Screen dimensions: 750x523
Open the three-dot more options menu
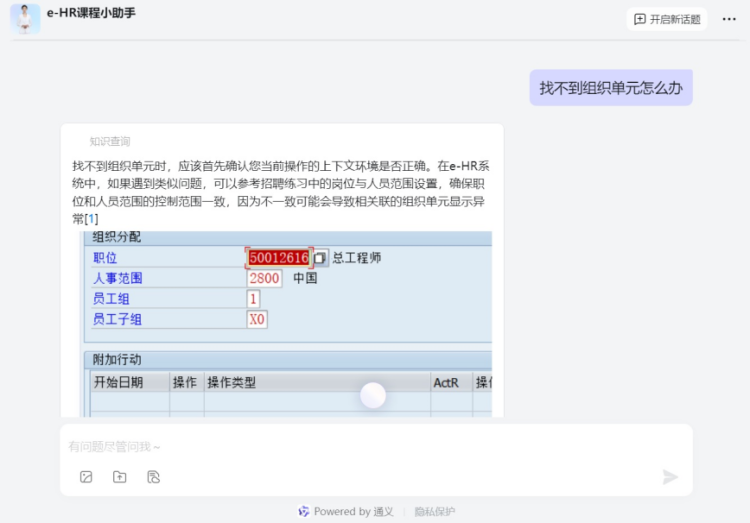click(x=729, y=19)
